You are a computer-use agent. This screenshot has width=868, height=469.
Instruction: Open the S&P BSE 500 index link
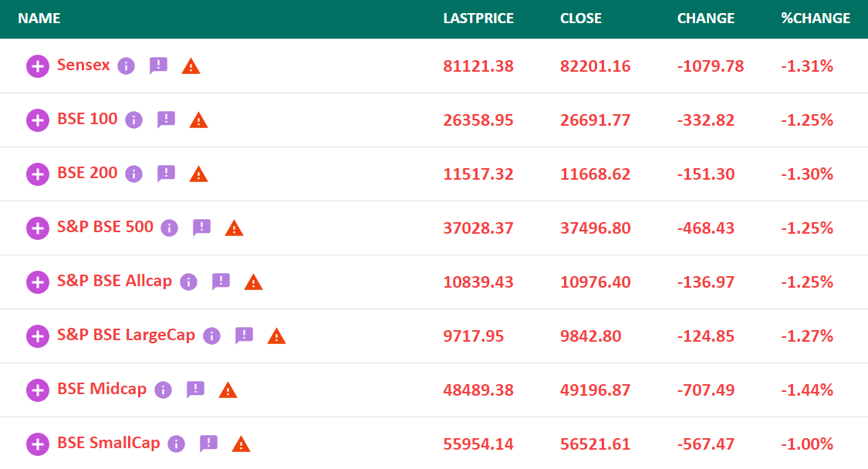pos(105,227)
